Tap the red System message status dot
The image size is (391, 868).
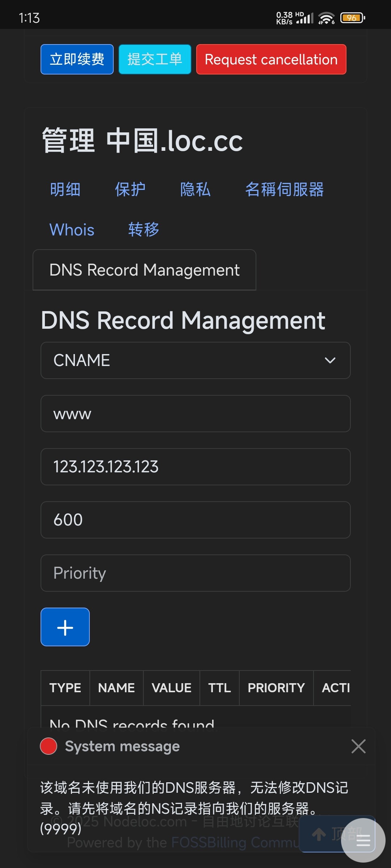click(49, 746)
